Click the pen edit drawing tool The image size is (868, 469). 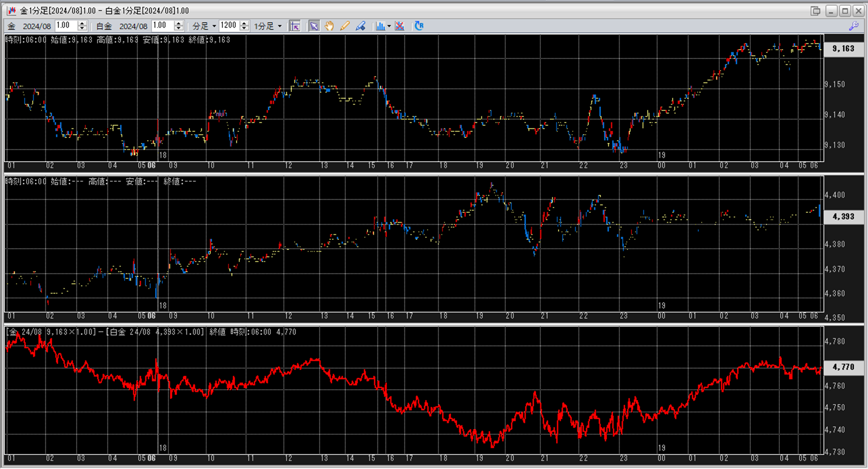point(360,26)
